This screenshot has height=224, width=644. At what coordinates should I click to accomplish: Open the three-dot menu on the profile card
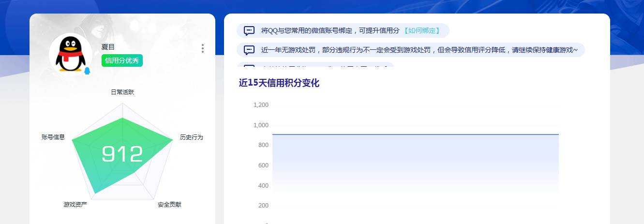[x=202, y=48]
